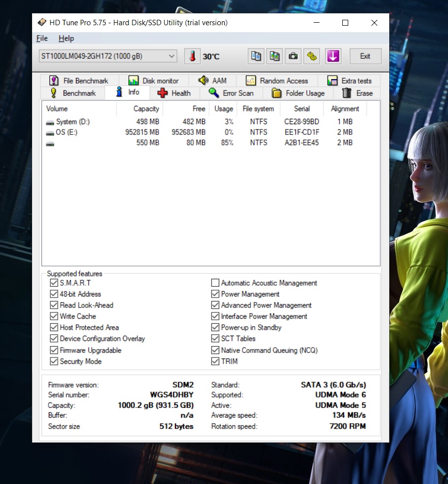This screenshot has height=484, width=448.
Task: Open the AAM tab
Action: (212, 81)
